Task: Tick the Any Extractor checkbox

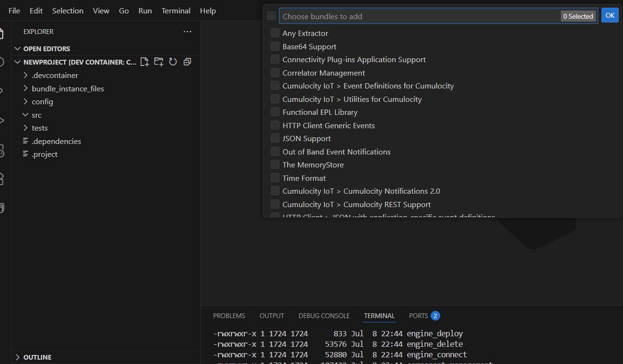Action: pos(275,33)
